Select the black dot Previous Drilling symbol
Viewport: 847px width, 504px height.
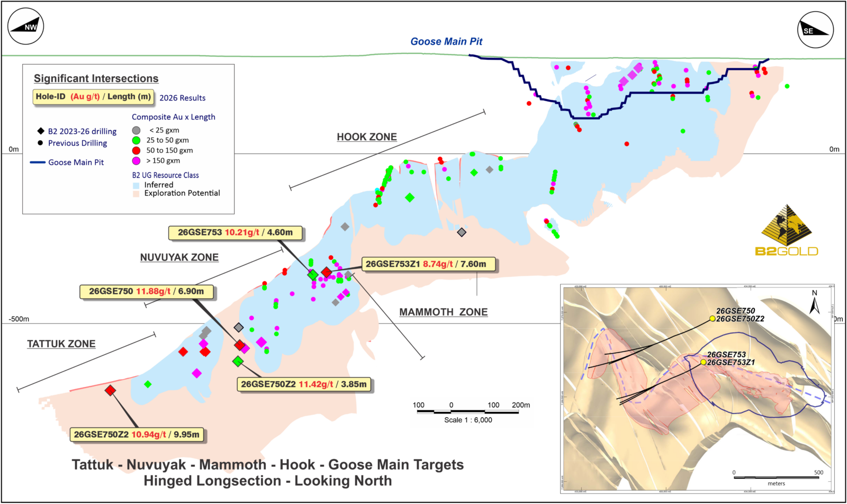tap(41, 143)
